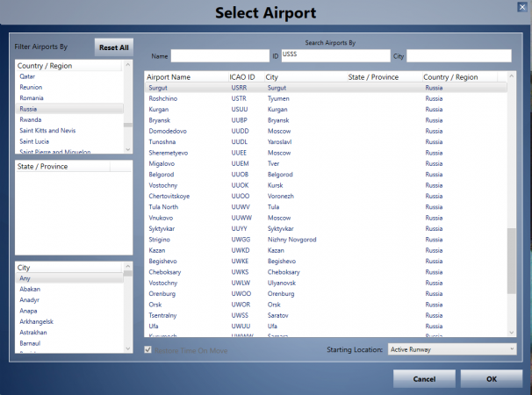Viewport: 532px width, 395px height.
Task: Select Astrakhan in City filter list
Action: click(x=69, y=333)
